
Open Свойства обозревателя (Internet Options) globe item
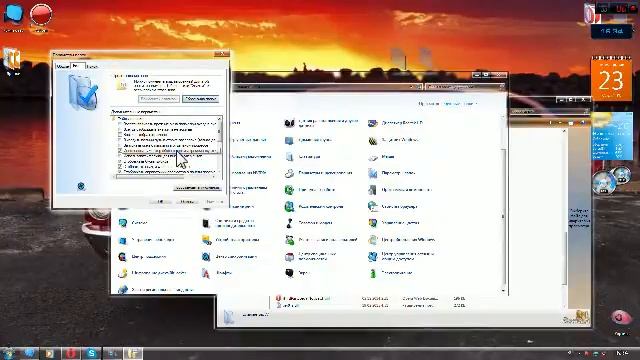pyautogui.click(x=392, y=207)
